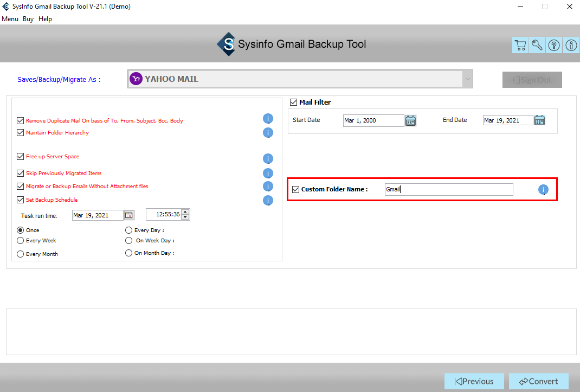Screen dimensions: 580x392
Task: Show info for Custom Folder Name
Action: [x=543, y=190]
